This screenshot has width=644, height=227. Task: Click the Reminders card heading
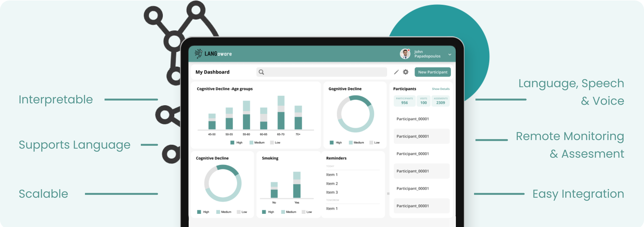(x=336, y=158)
